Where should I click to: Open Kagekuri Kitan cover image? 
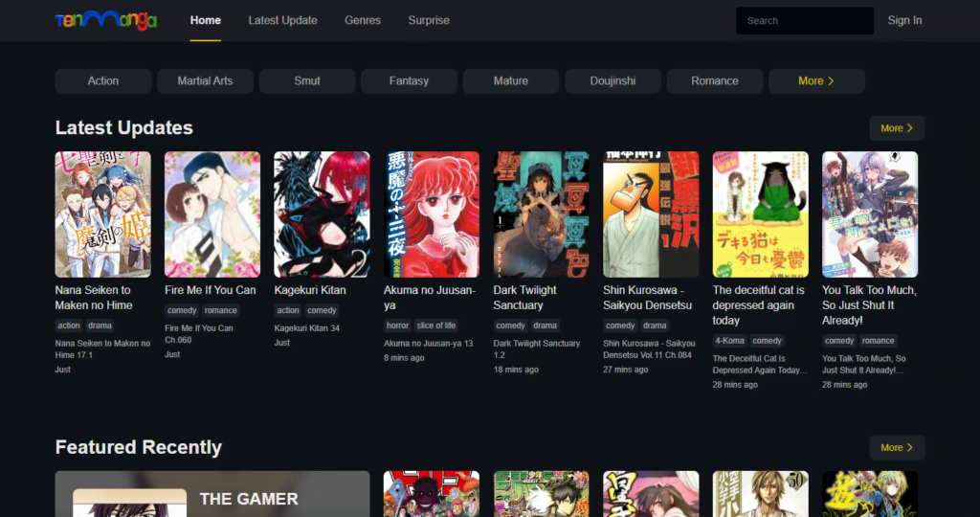(x=322, y=214)
